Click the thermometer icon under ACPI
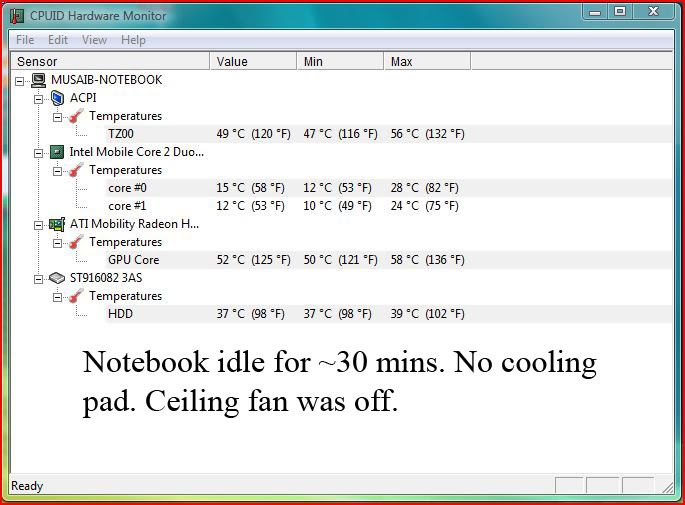The width and height of the screenshot is (685, 505). pos(76,117)
